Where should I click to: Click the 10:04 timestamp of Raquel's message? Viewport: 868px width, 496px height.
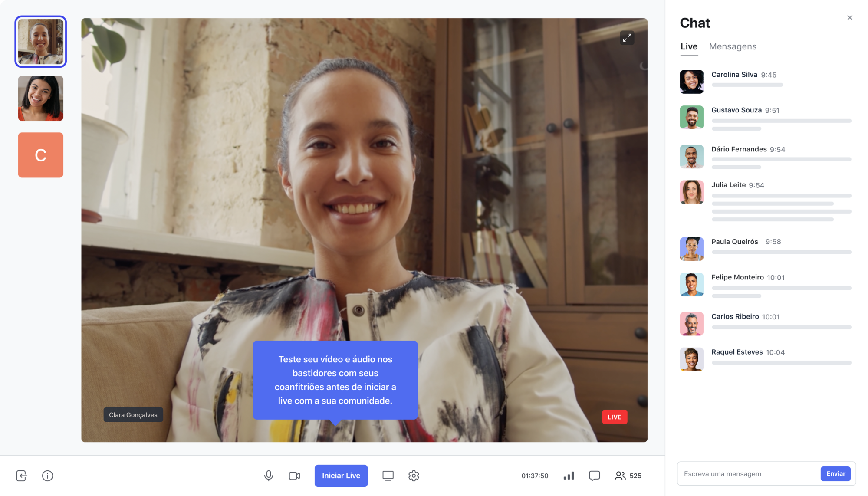pos(775,352)
